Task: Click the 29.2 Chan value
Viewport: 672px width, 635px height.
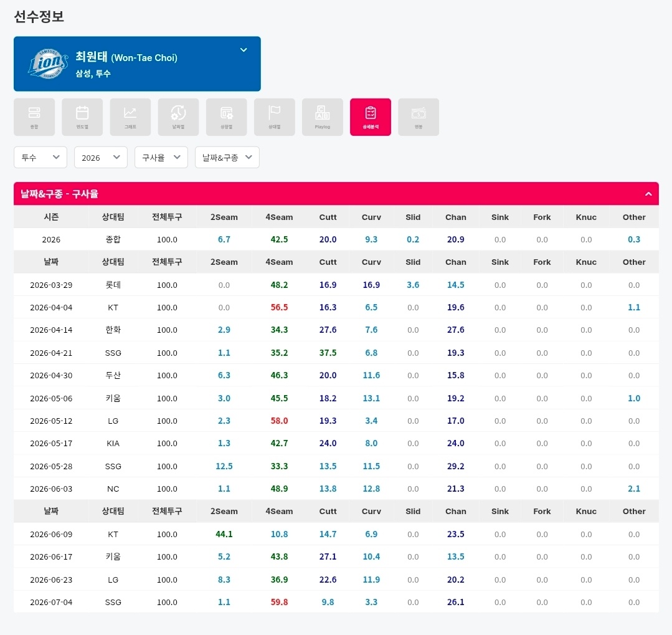Action: (x=455, y=466)
